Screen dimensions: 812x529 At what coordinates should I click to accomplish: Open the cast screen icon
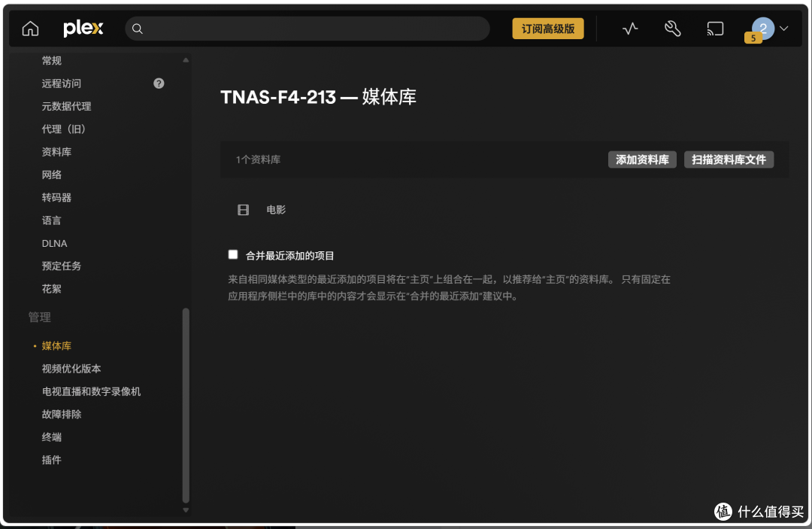point(715,29)
